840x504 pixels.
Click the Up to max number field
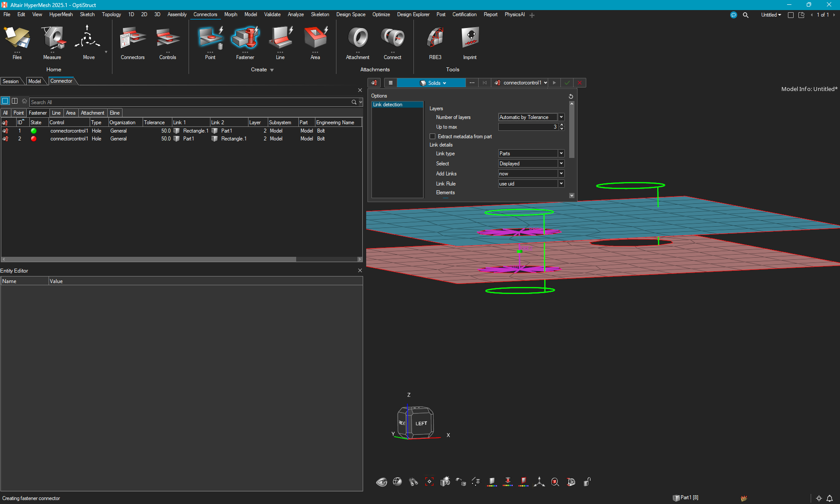[x=528, y=127]
